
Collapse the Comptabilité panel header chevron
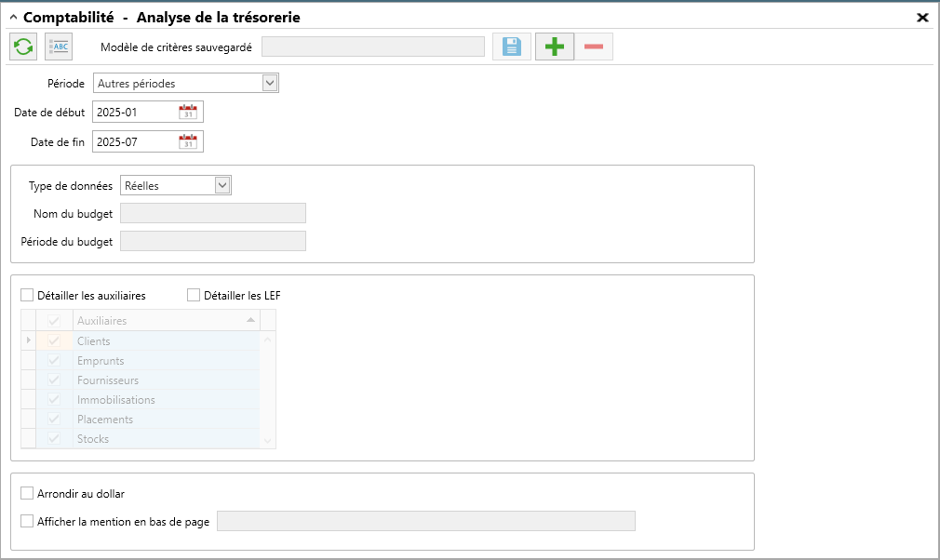point(13,18)
